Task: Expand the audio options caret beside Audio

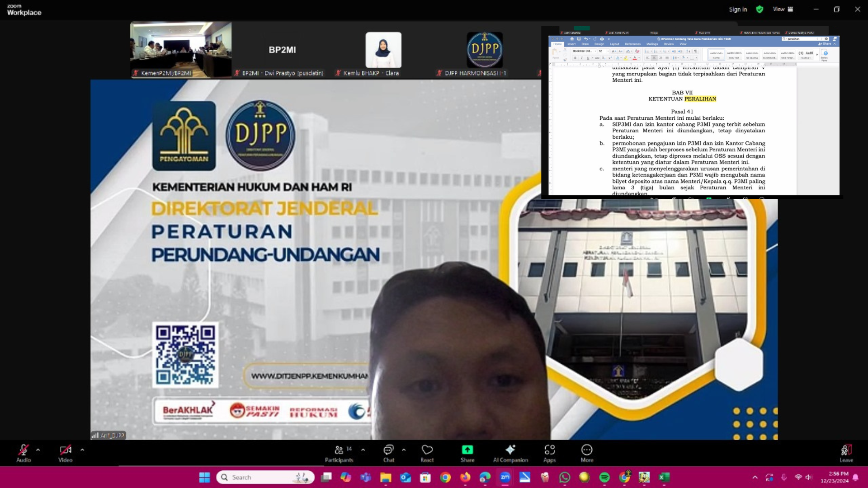Action: (38, 450)
